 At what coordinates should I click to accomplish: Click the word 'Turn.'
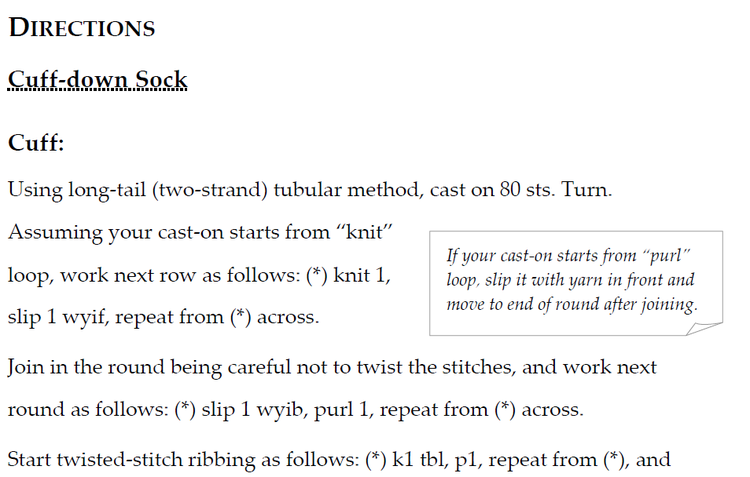tap(586, 189)
